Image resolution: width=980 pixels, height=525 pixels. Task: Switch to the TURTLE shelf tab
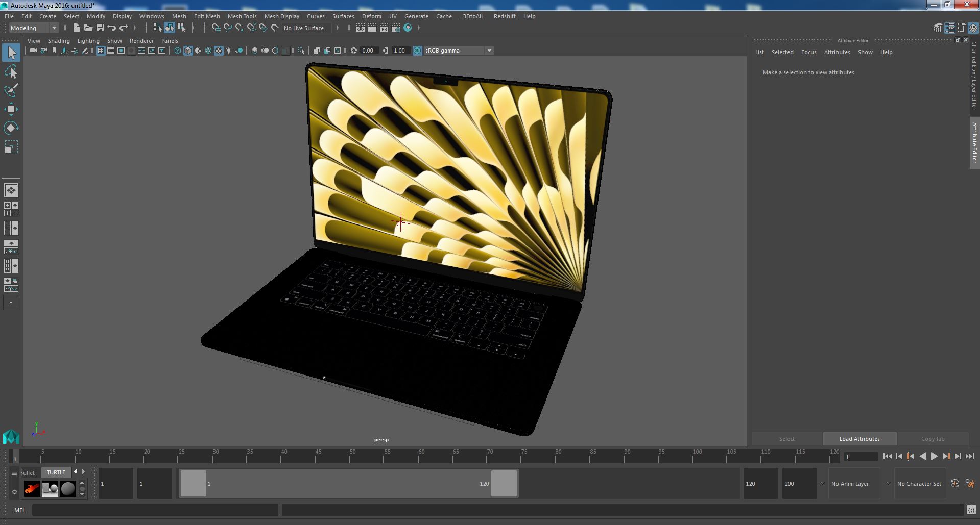56,472
